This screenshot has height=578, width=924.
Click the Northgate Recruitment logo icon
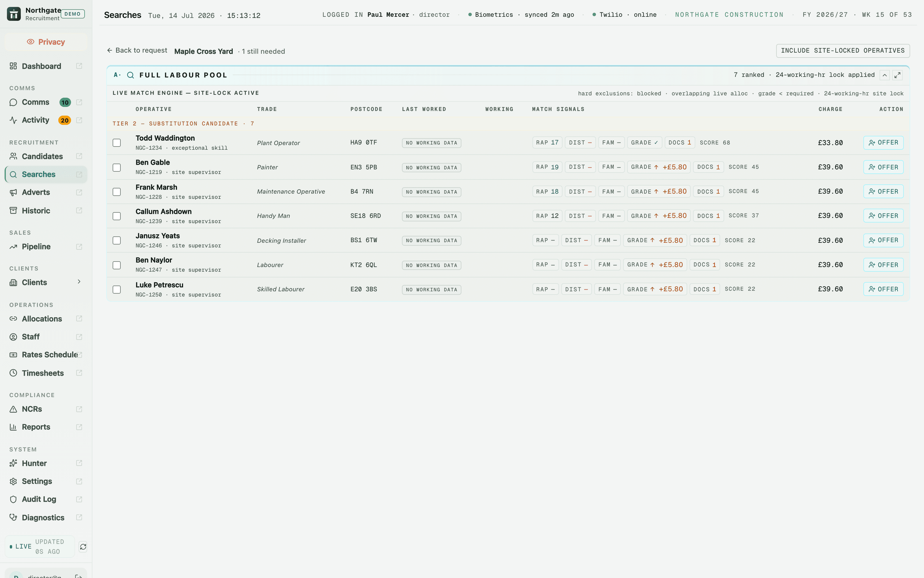[14, 14]
